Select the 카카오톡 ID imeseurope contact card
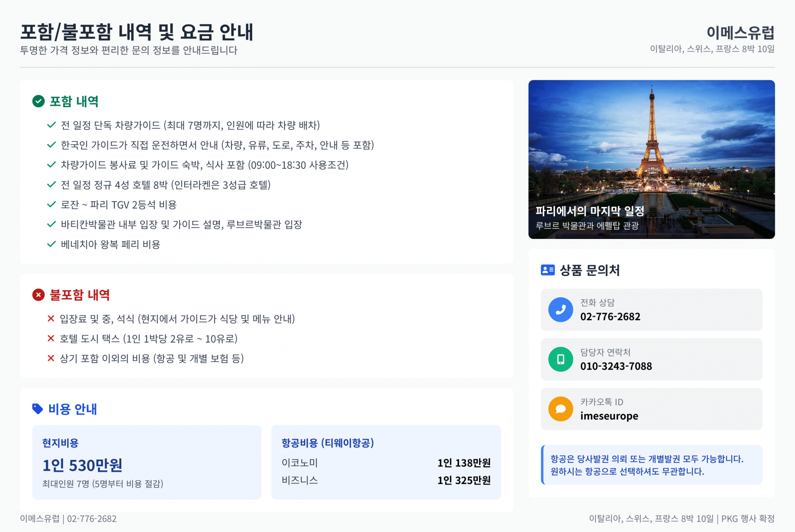 [651, 409]
